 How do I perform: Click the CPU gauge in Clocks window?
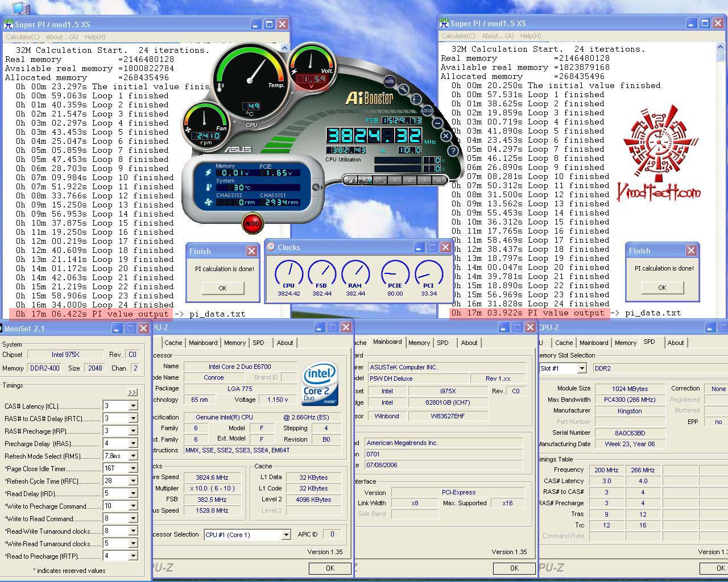click(x=288, y=273)
